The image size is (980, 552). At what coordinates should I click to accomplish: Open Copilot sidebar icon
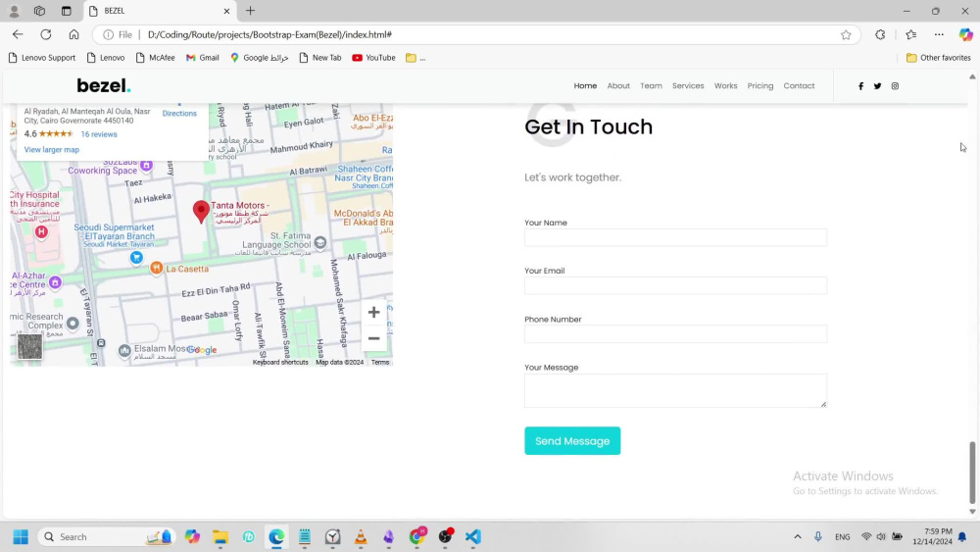965,34
